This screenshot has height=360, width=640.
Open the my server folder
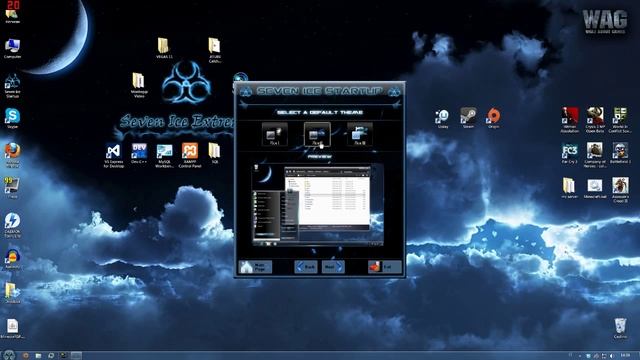(569, 188)
